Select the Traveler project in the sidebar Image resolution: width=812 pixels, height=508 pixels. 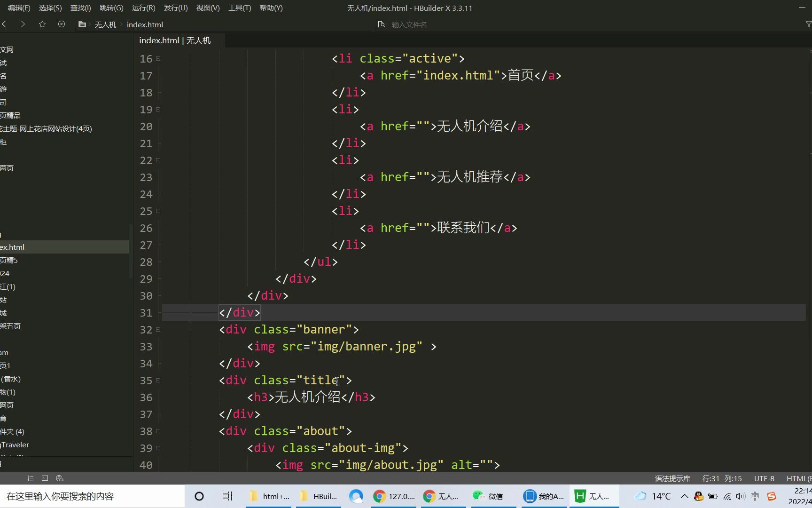click(x=15, y=444)
